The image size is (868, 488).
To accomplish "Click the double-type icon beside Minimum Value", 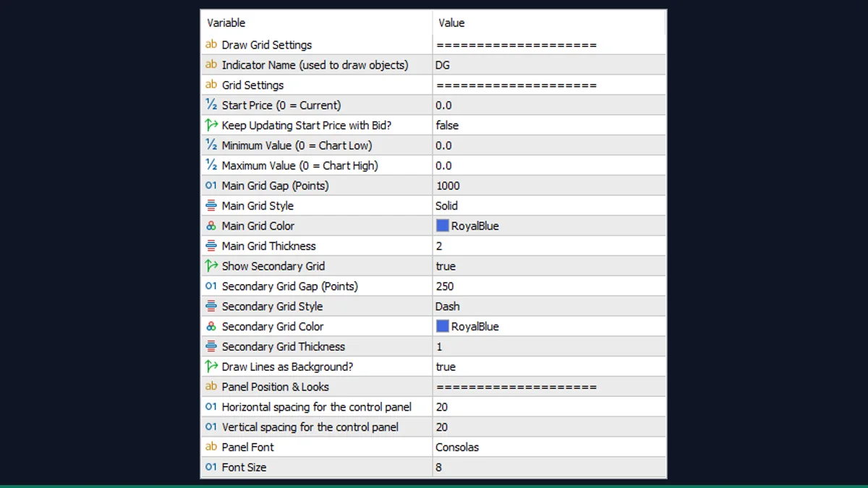I will [x=211, y=145].
